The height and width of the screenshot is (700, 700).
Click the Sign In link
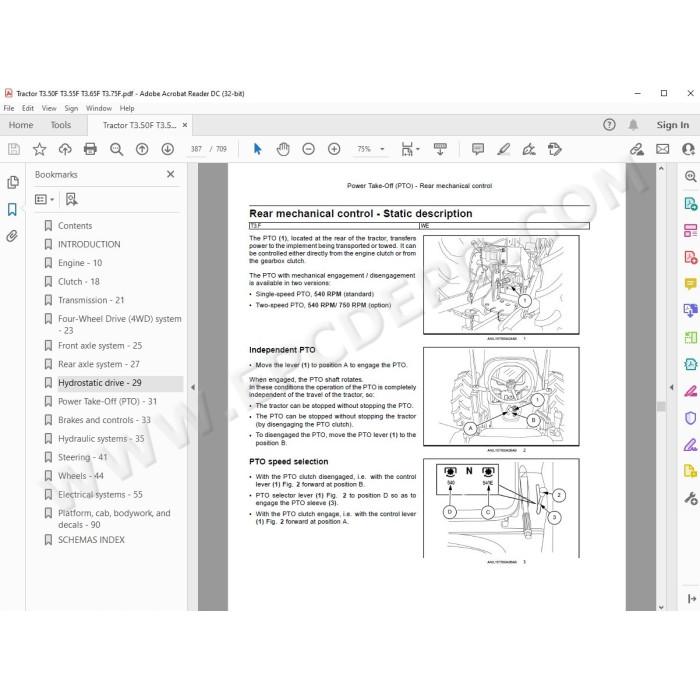[x=672, y=125]
